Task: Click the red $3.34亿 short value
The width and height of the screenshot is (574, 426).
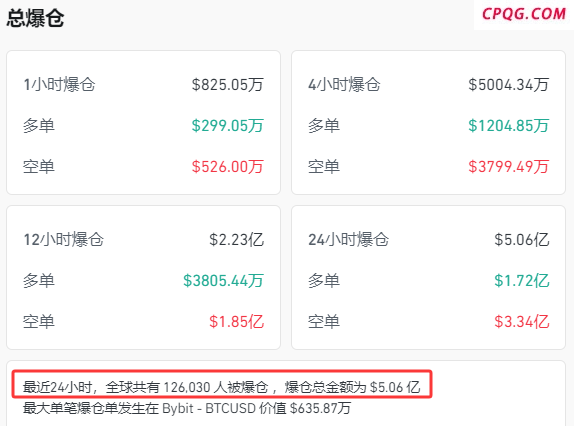Action: pyautogui.click(x=522, y=322)
